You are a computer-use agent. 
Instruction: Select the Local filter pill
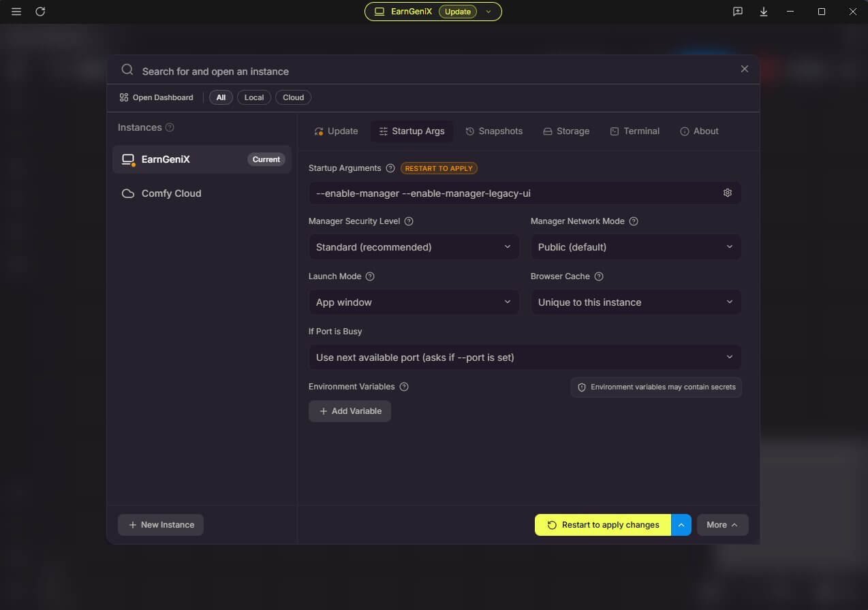tap(254, 97)
